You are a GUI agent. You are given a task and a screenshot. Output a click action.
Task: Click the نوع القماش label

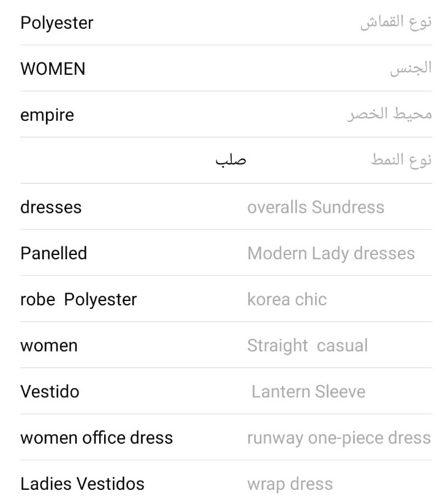coord(395,23)
